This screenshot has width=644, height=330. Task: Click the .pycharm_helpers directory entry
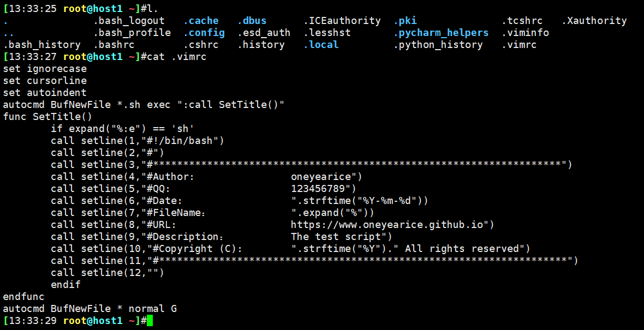[441, 33]
